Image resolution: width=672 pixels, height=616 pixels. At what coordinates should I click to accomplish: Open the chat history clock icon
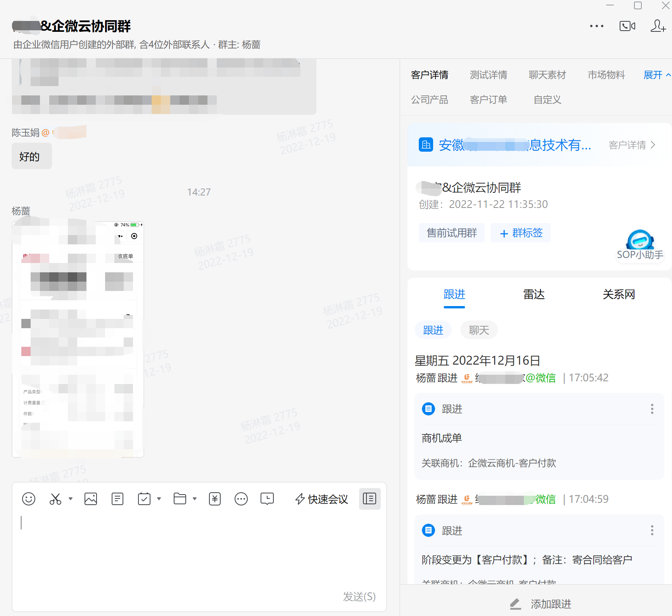click(x=267, y=499)
